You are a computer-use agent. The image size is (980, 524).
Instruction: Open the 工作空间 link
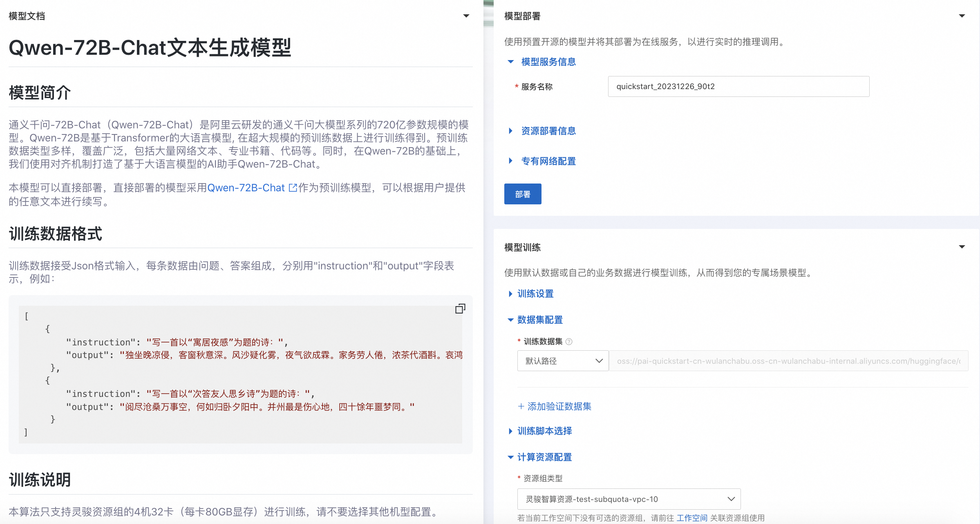click(692, 517)
